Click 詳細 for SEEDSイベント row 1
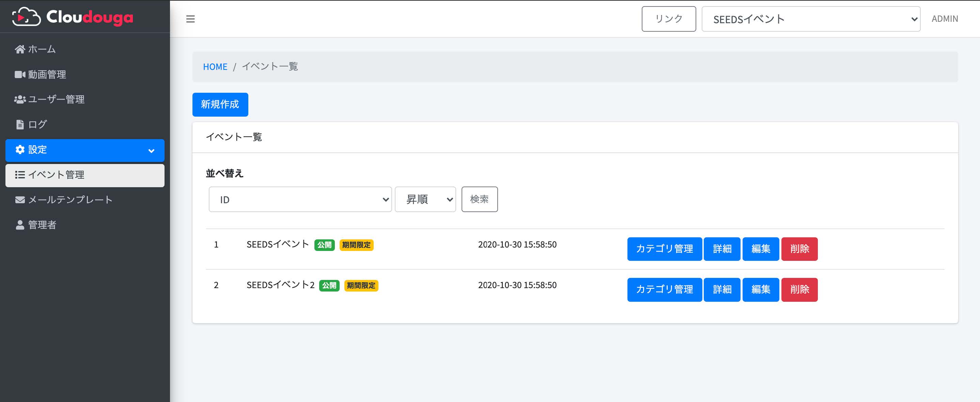980x402 pixels. coord(722,249)
